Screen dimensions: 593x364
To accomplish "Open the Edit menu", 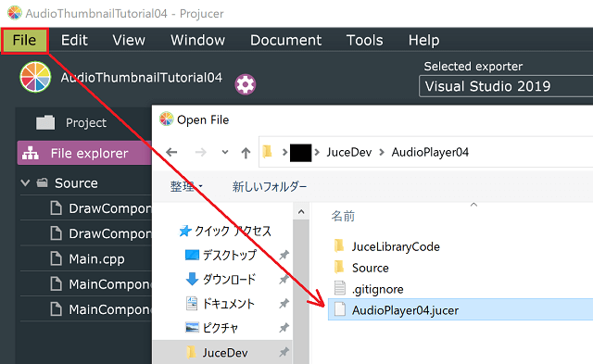I will coord(74,41).
